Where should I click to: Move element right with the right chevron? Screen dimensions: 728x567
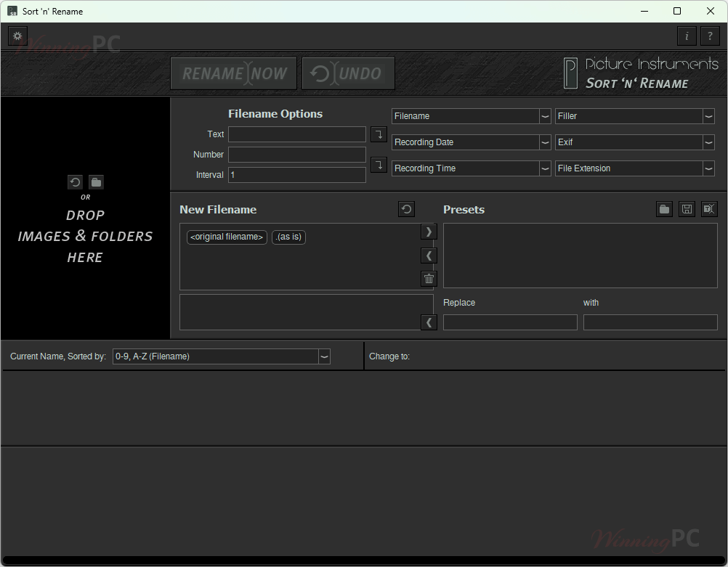click(x=429, y=232)
